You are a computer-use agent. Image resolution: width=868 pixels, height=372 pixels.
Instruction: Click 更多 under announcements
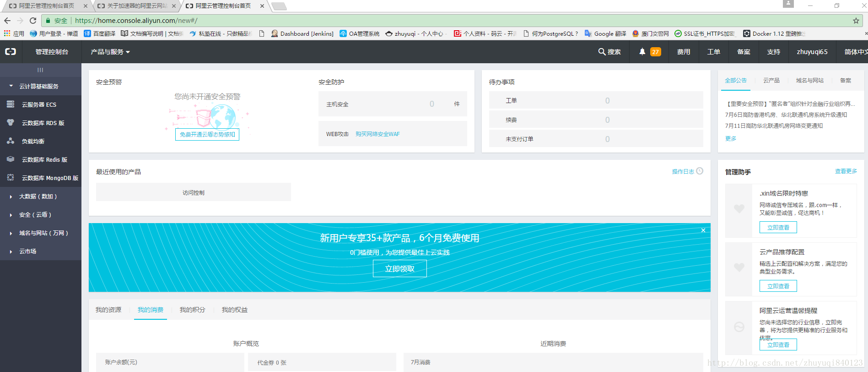(x=731, y=138)
